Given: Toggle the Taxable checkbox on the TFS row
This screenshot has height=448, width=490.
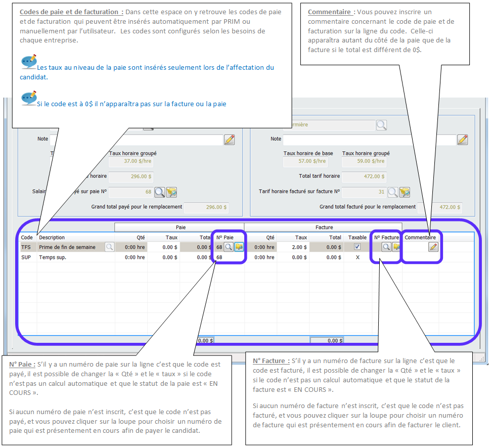Looking at the screenshot, I should (x=358, y=247).
